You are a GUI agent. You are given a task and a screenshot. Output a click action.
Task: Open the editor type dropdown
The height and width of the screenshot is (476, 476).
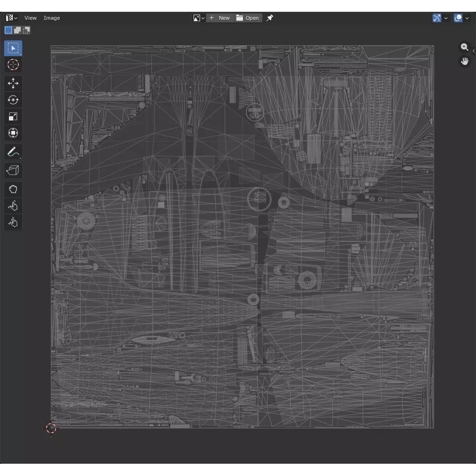click(11, 18)
